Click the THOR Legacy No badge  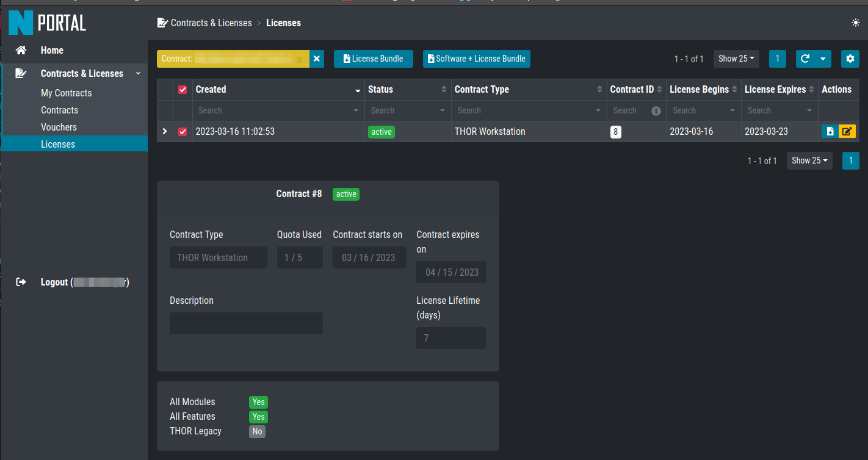click(257, 431)
